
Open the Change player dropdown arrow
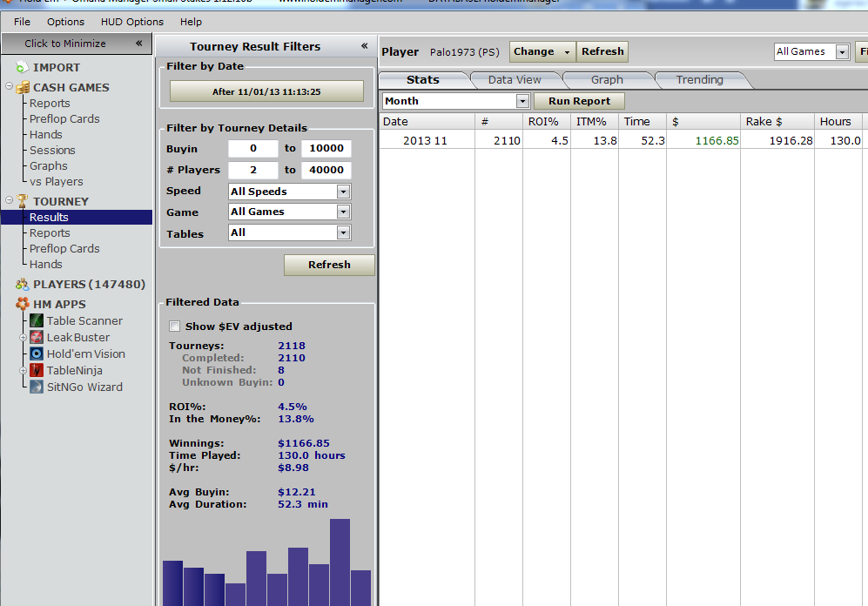(567, 52)
